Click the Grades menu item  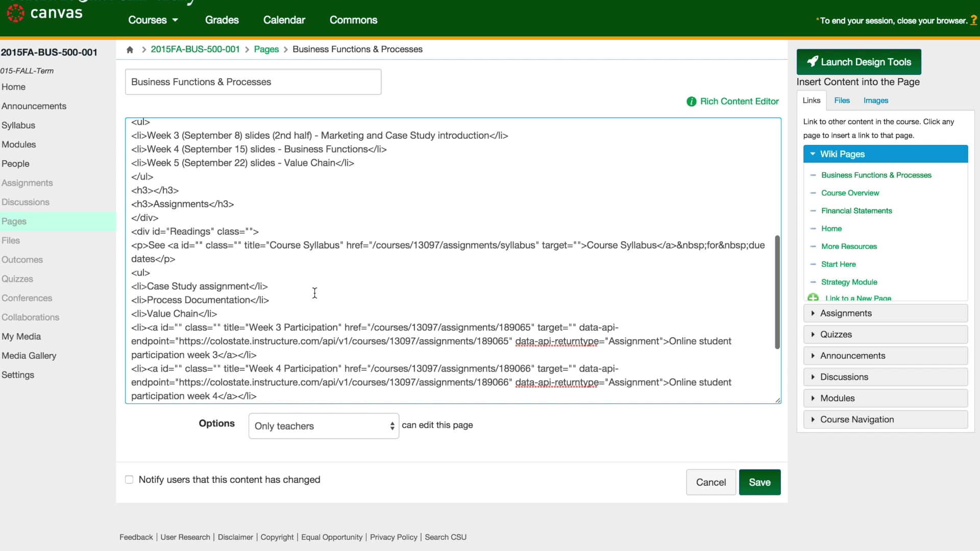click(x=222, y=19)
